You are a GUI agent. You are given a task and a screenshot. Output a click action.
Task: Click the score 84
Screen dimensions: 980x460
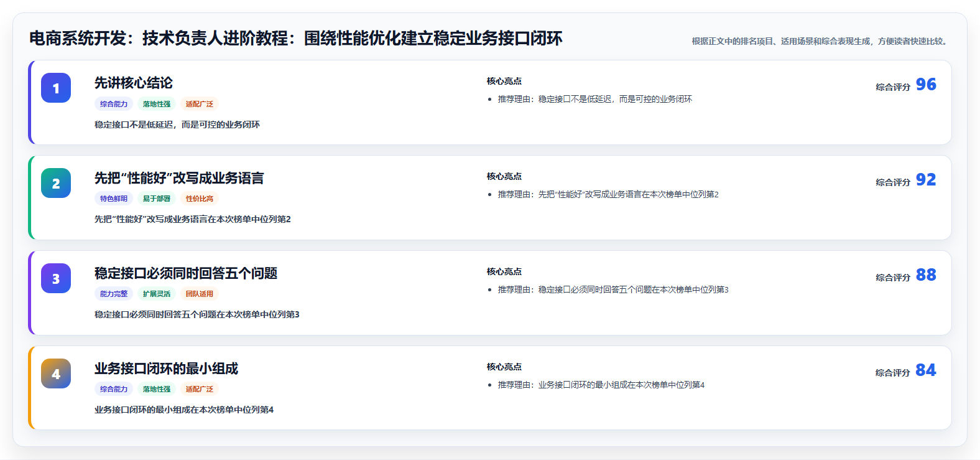(x=926, y=370)
